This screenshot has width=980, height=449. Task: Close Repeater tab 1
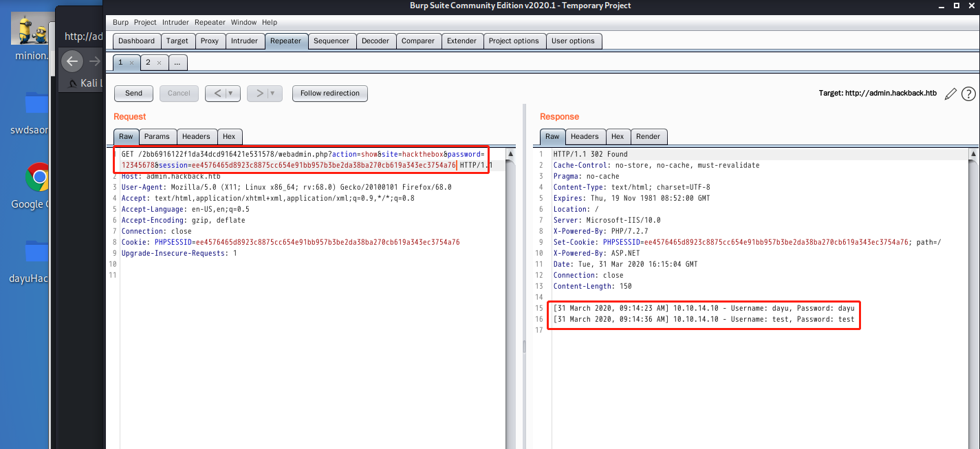[x=131, y=63]
